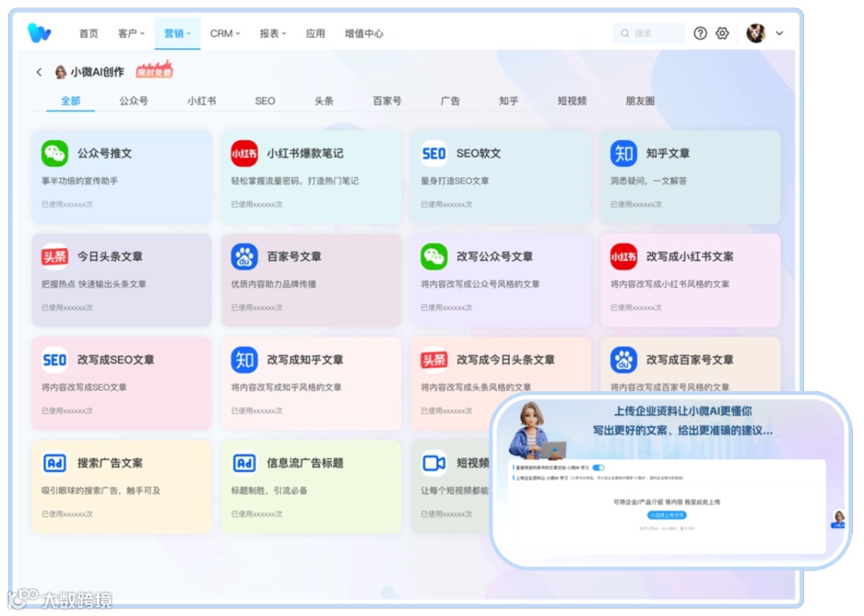Switch to the 百家号 tab
Image resolution: width=864 pixels, height=616 pixels.
387,101
